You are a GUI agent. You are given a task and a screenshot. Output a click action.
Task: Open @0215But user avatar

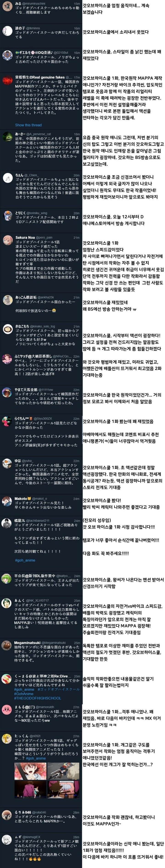point(7,56)
